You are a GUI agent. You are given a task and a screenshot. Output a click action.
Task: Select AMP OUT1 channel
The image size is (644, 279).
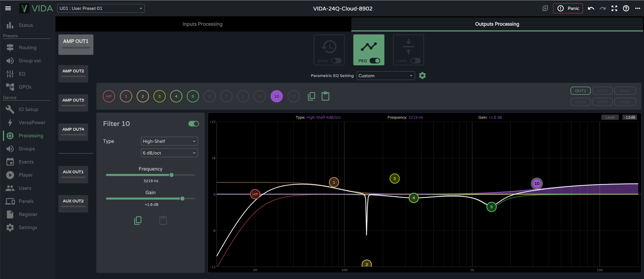tap(76, 45)
